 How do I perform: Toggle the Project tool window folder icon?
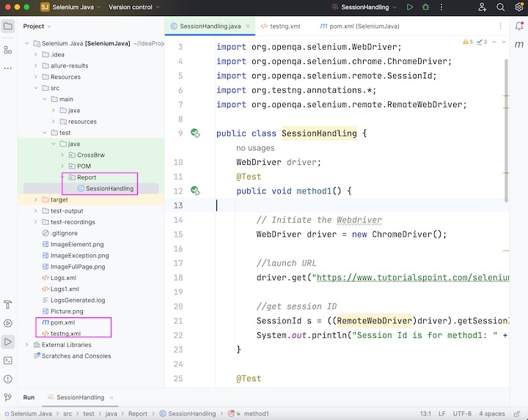8,26
